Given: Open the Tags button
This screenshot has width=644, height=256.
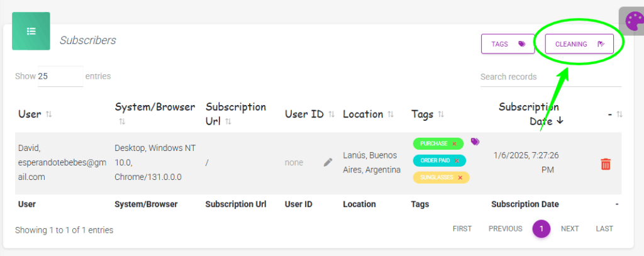Looking at the screenshot, I should pos(508,44).
